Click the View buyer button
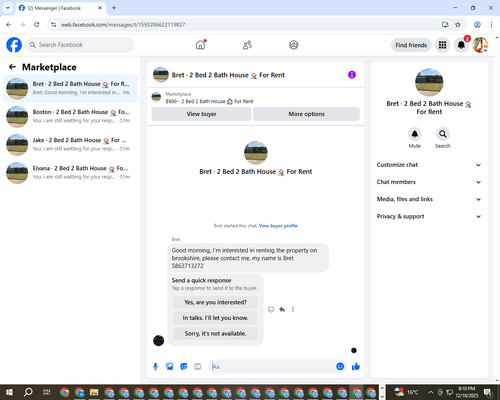 [x=201, y=114]
